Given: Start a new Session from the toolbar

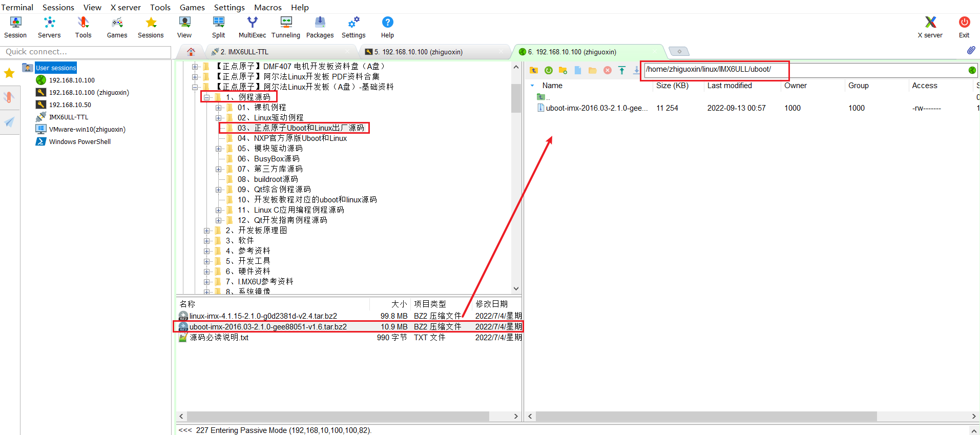Looking at the screenshot, I should click(x=15, y=27).
